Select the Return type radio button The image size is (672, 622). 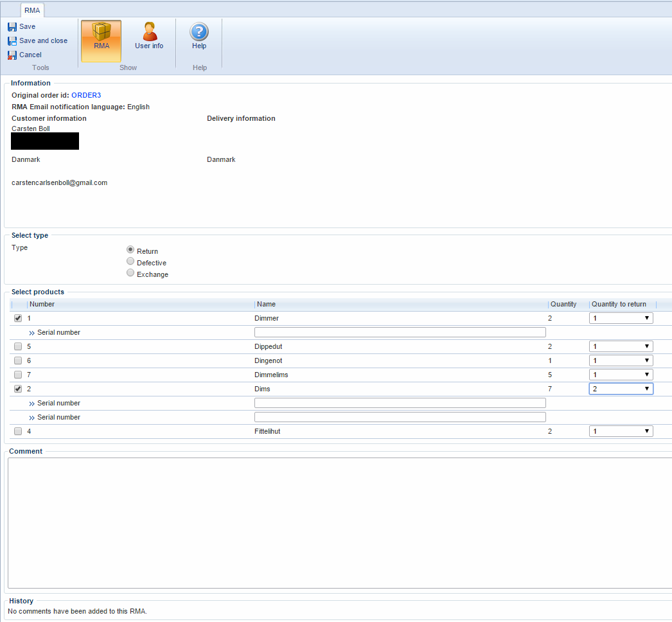[x=131, y=250]
